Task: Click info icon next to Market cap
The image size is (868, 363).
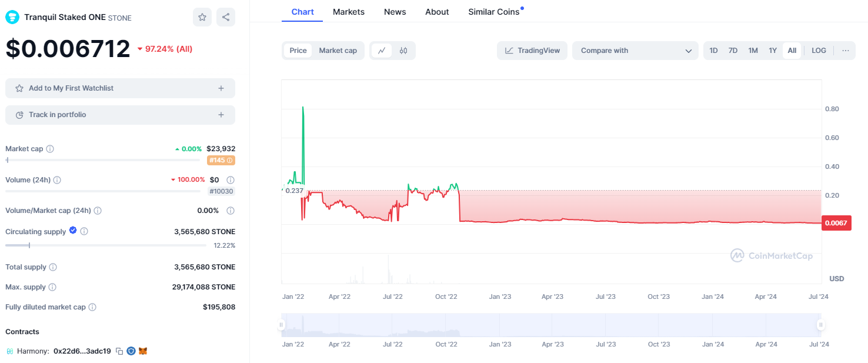Action: pyautogui.click(x=50, y=149)
